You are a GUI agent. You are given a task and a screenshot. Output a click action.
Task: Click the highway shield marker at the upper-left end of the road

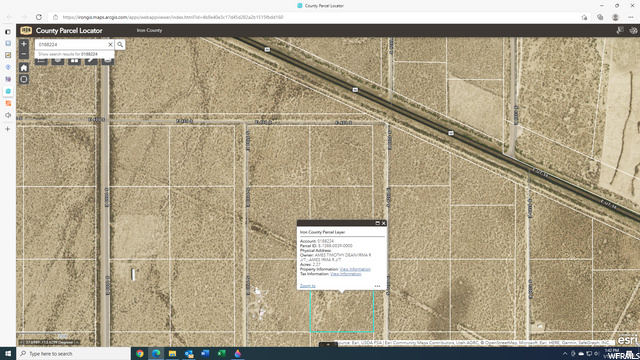267,49
